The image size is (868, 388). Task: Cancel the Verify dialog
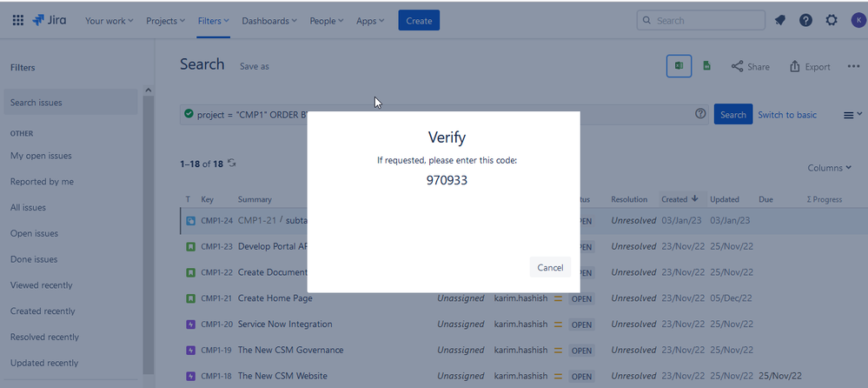click(550, 268)
